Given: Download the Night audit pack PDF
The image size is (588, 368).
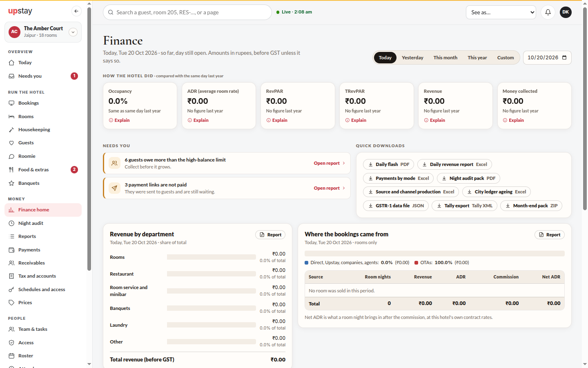Looking at the screenshot, I should tap(468, 178).
